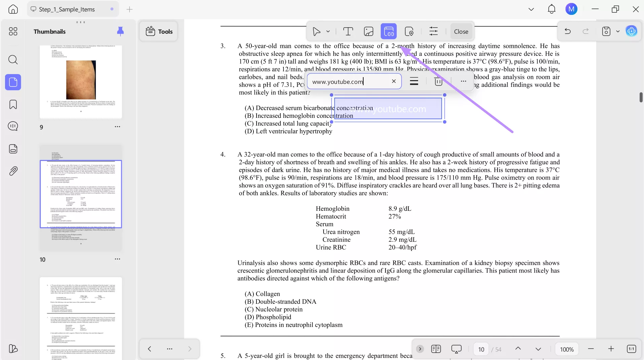This screenshot has height=360, width=644.
Task: Click the Close button in the toolbar
Action: pyautogui.click(x=461, y=31)
